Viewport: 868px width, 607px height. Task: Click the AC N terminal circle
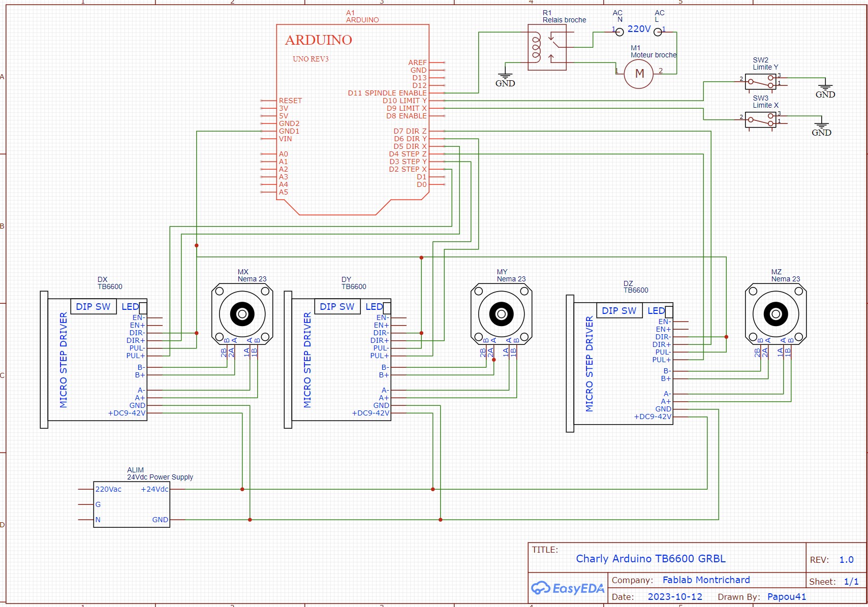pyautogui.click(x=619, y=32)
